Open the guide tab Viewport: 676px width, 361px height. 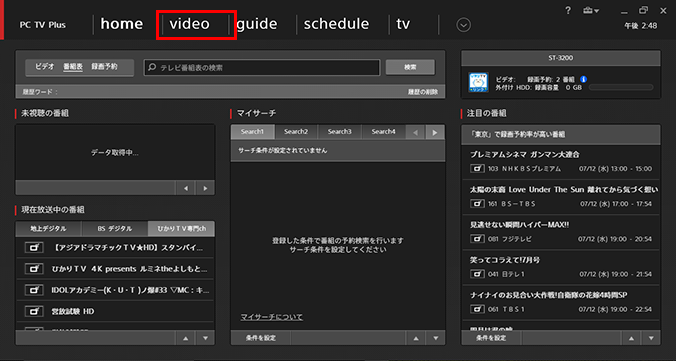(x=257, y=24)
